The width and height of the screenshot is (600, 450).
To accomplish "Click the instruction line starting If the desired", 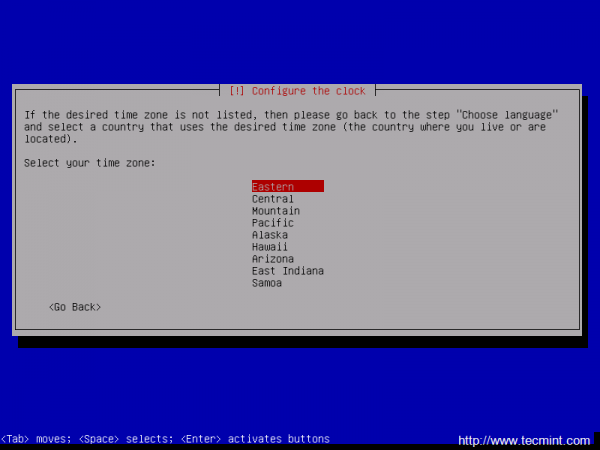I will click(x=291, y=115).
